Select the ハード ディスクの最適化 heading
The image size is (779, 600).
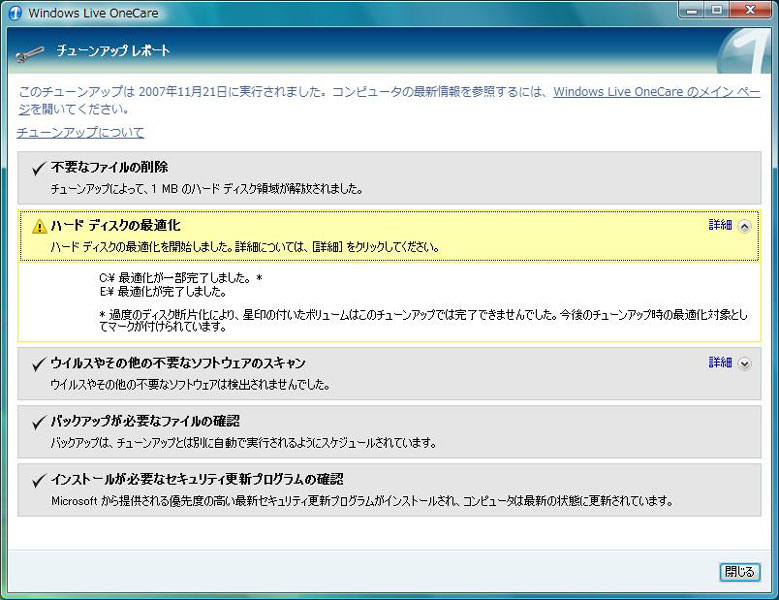coord(115,225)
